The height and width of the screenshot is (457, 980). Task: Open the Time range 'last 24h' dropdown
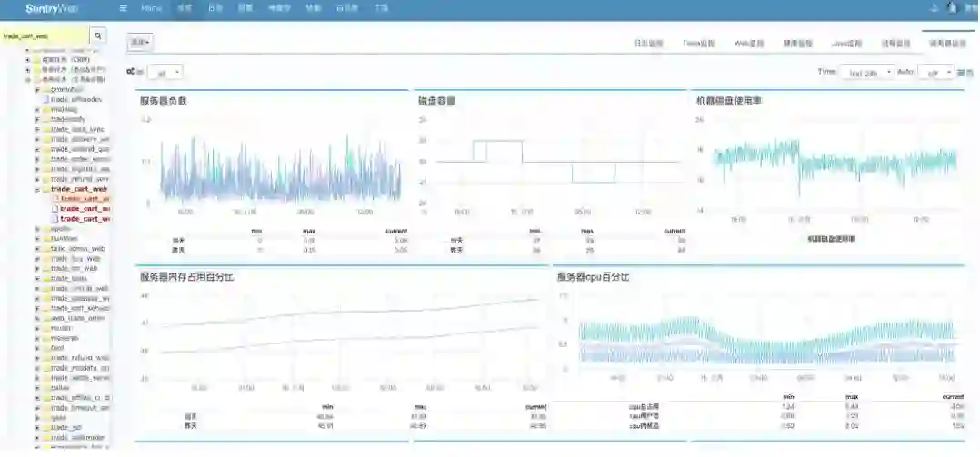click(867, 73)
